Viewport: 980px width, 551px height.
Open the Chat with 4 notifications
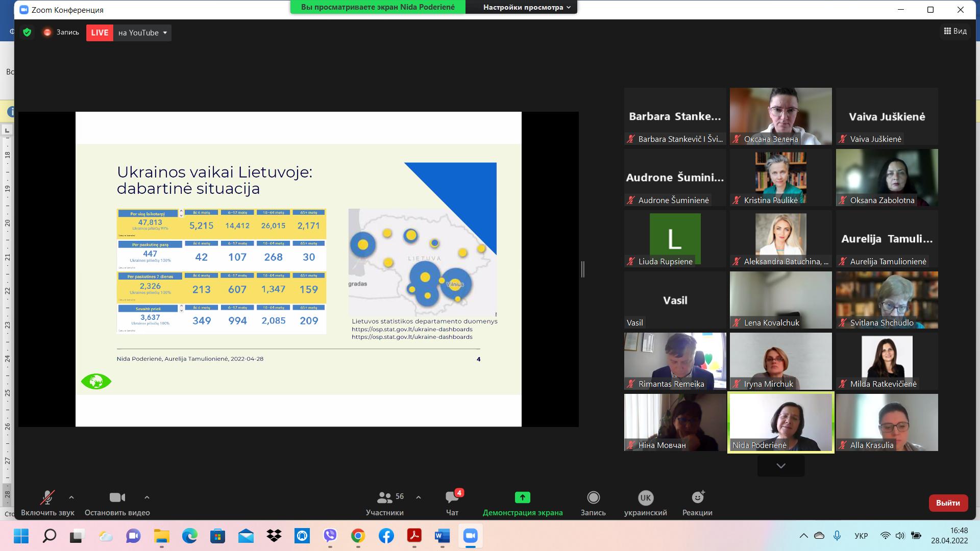click(x=452, y=497)
